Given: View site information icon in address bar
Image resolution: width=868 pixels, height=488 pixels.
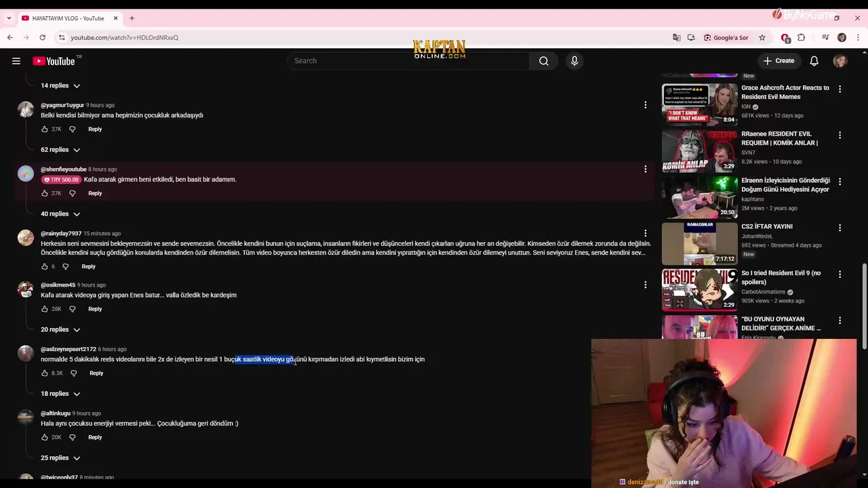Looking at the screenshot, I should (62, 37).
